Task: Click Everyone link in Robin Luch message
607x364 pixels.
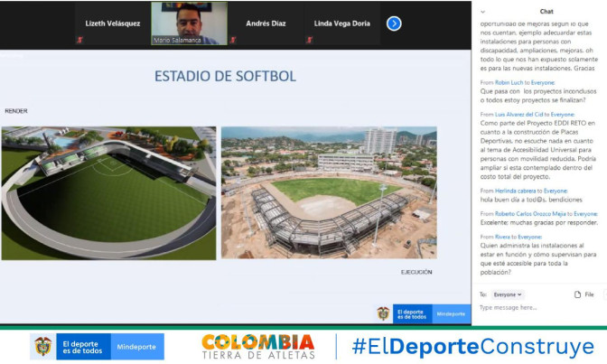Action: click(x=543, y=82)
